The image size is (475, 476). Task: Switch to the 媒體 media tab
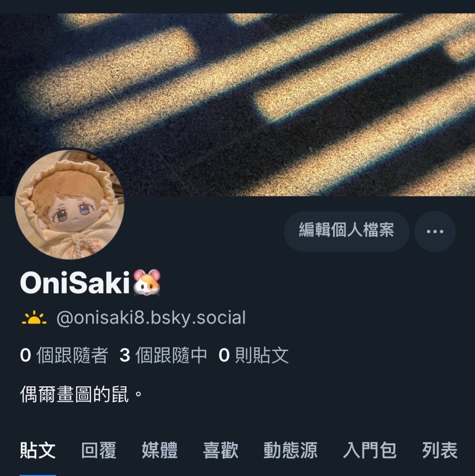click(x=159, y=450)
